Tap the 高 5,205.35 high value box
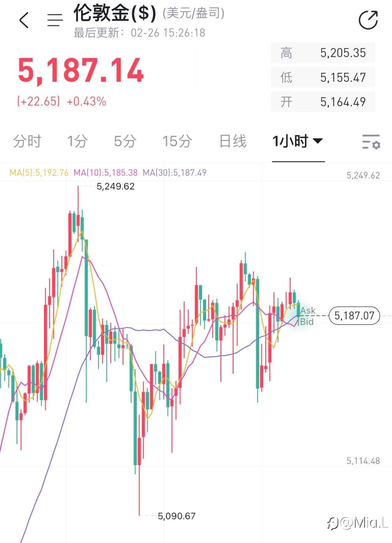392x543 pixels. [323, 53]
